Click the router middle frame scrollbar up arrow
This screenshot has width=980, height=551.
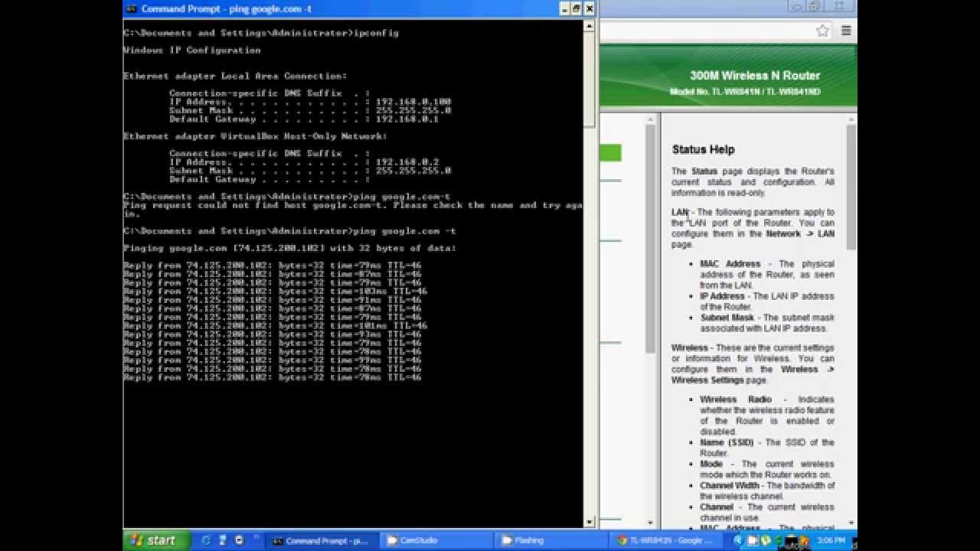click(x=650, y=119)
